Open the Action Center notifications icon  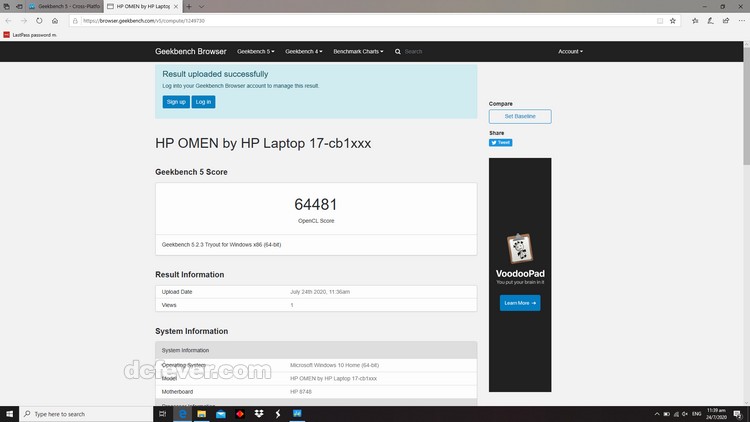click(x=738, y=414)
